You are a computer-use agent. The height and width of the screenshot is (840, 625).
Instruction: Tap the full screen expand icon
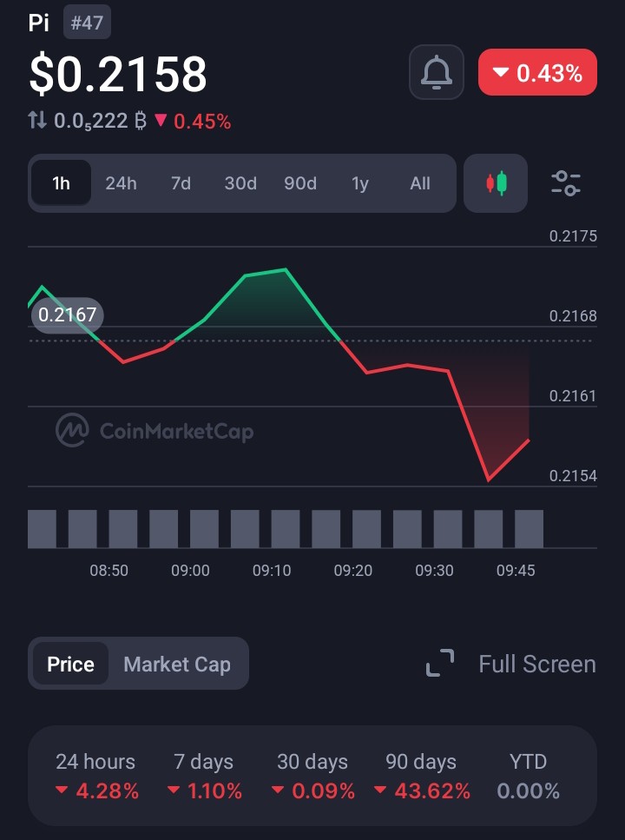(x=440, y=664)
